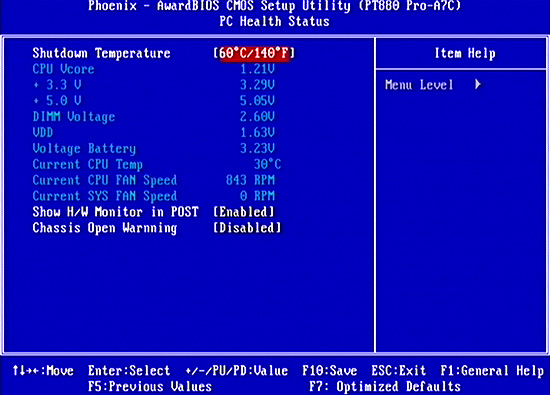Click F5:Previous Values in footer
Viewport: 550px width, 395px height.
coord(150,387)
